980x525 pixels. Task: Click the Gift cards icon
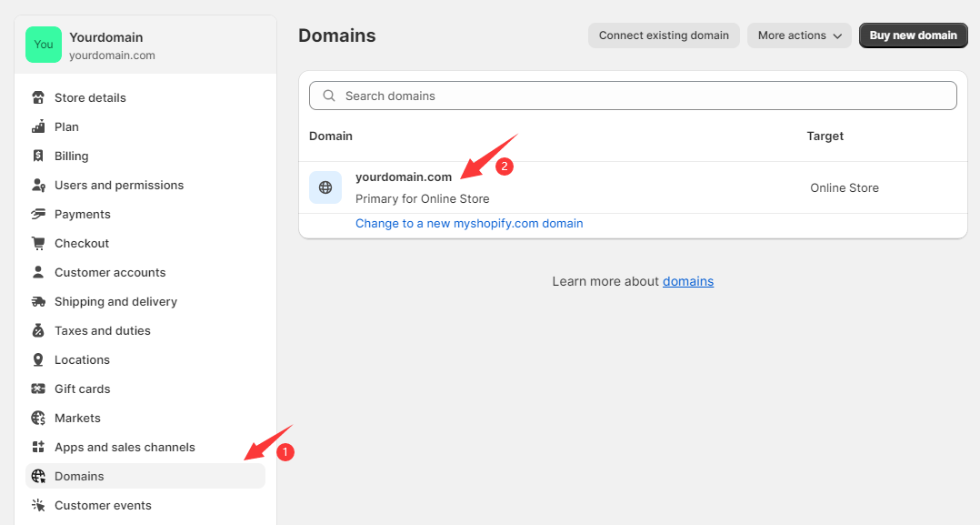click(38, 389)
